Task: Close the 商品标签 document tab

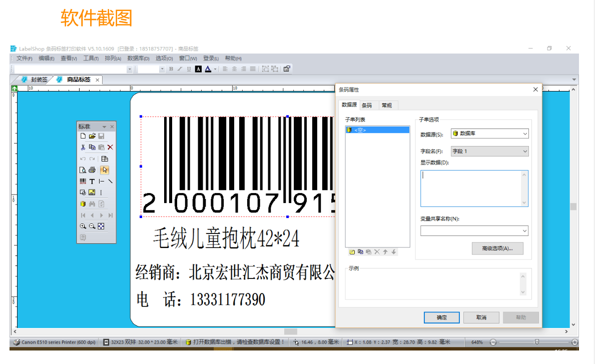Action: point(98,80)
